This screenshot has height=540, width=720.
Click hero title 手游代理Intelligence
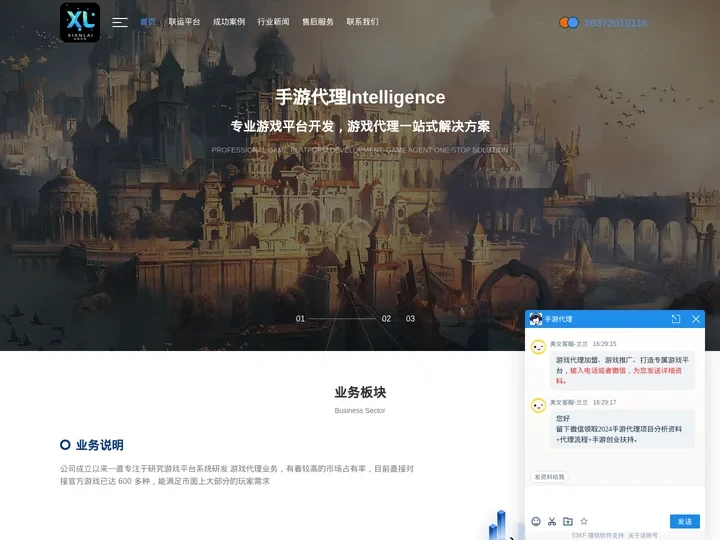(360, 97)
